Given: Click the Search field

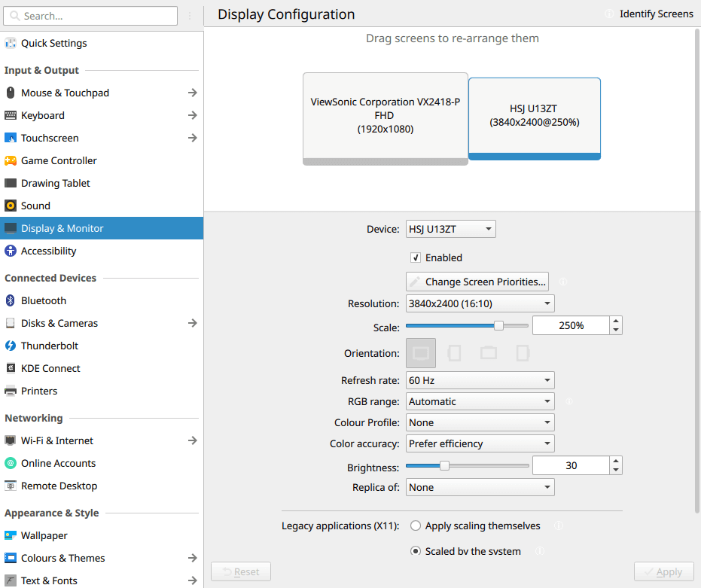Looking at the screenshot, I should pos(90,16).
